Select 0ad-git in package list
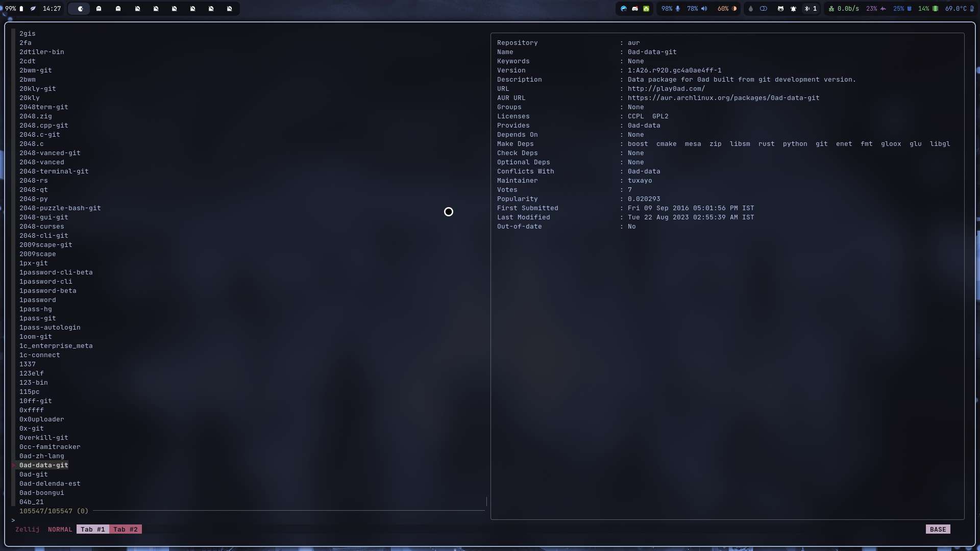 (34, 474)
